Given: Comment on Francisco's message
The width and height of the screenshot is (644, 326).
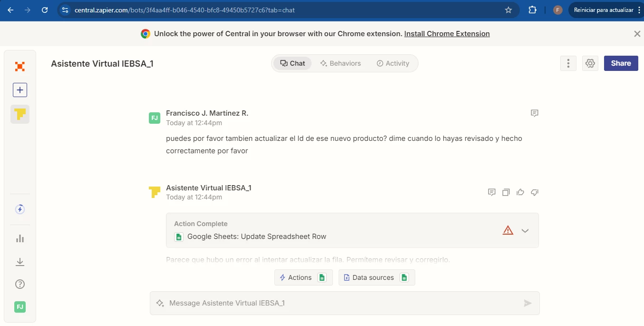Looking at the screenshot, I should [535, 113].
